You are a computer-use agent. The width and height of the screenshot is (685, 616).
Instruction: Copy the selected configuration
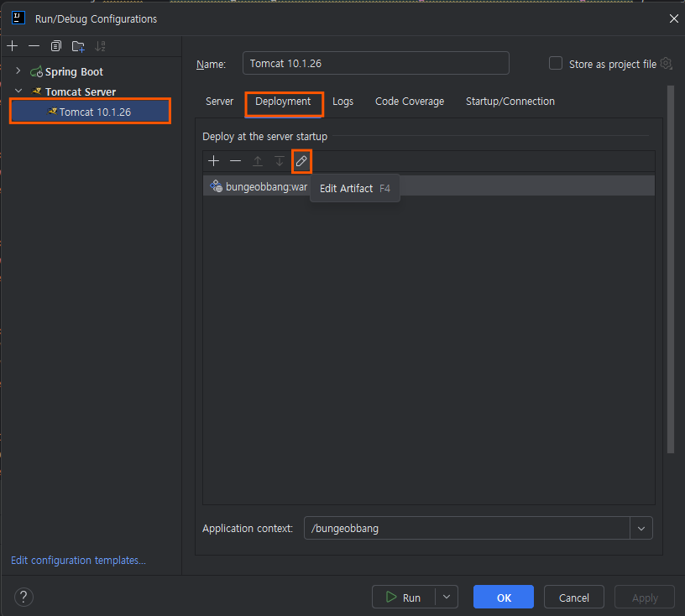pos(56,46)
